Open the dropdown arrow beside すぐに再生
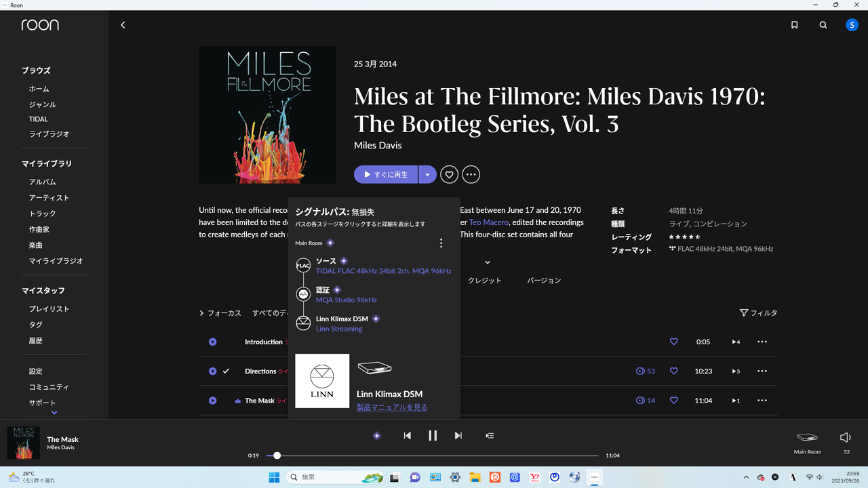This screenshot has width=868, height=488. coord(427,175)
